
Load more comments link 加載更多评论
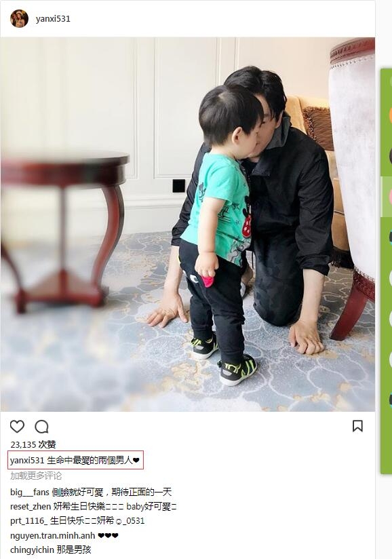pyautogui.click(x=36, y=476)
